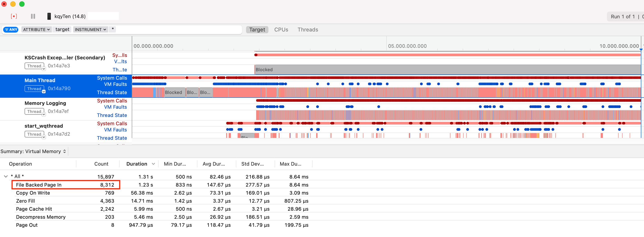Image resolution: width=644 pixels, height=237 pixels.
Task: Open the ATTRIBUTE filter dropdown
Action: (x=36, y=29)
